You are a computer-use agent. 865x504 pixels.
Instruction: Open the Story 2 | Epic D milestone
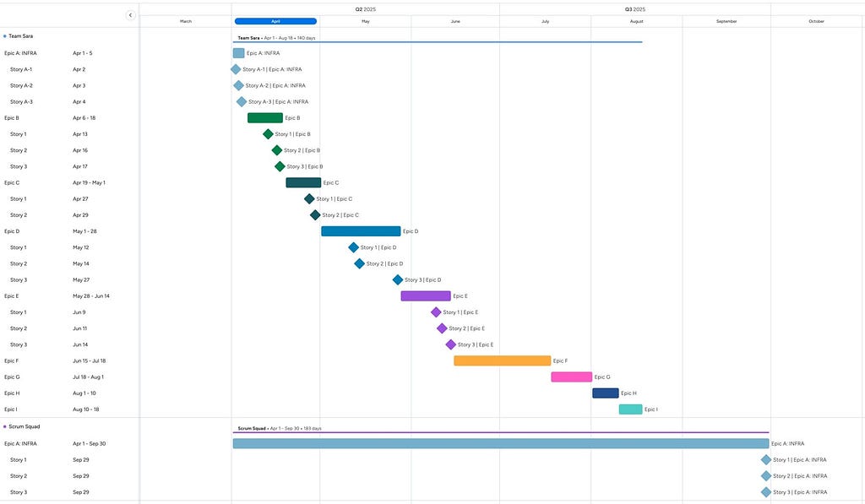pyautogui.click(x=359, y=263)
